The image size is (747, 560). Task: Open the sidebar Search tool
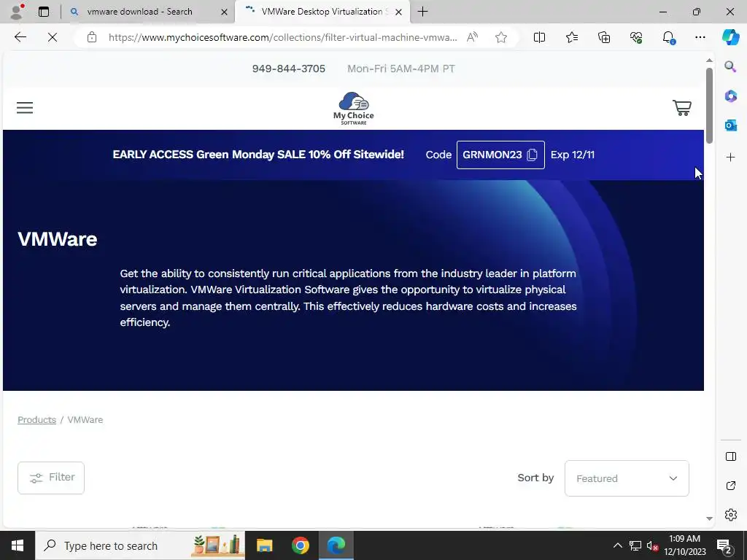pyautogui.click(x=731, y=66)
